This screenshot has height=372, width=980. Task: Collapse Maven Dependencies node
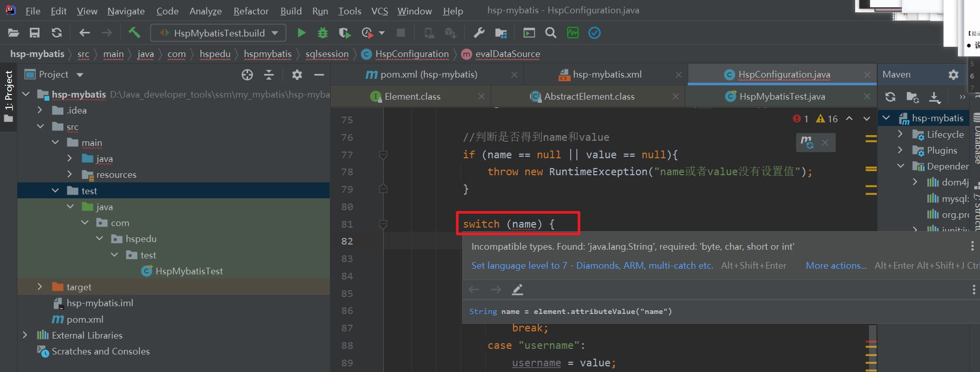click(900, 166)
